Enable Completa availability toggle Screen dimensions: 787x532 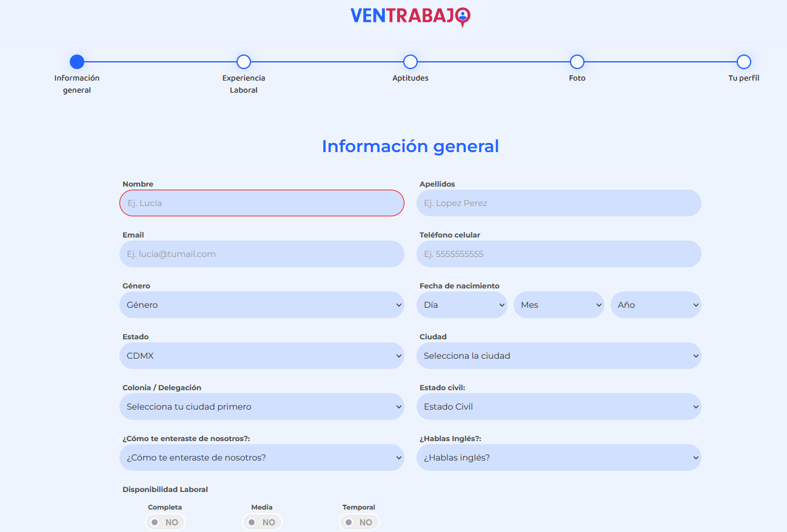point(165,522)
